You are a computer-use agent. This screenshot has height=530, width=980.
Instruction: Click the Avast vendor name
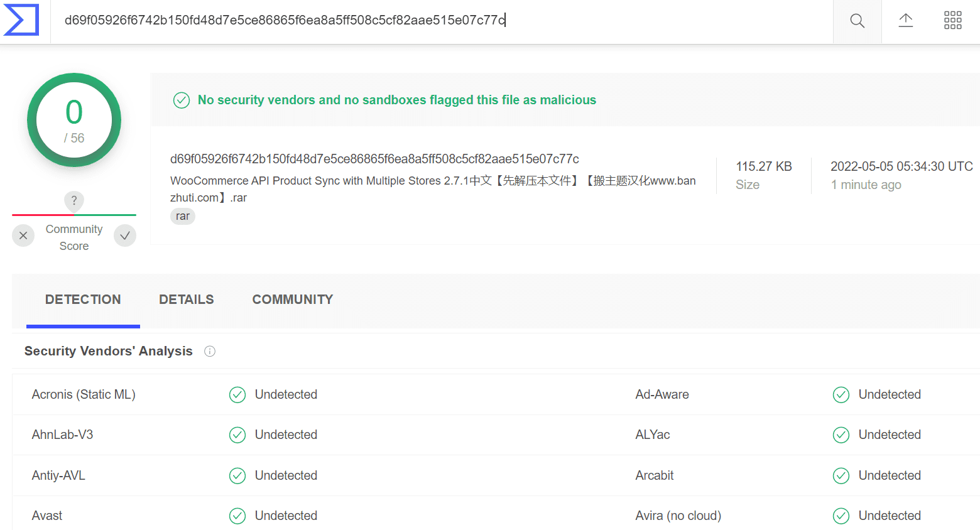[47, 516]
